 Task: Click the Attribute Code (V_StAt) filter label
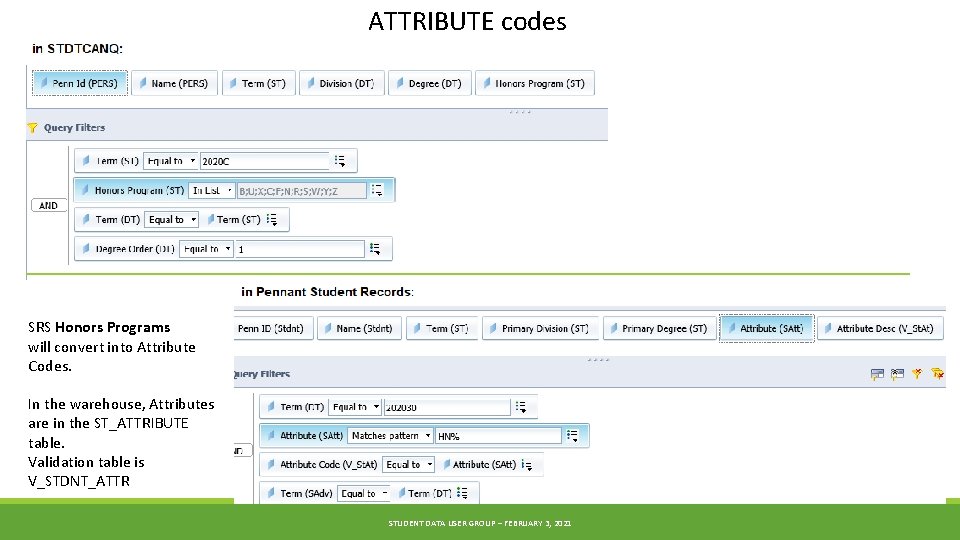[x=328, y=465]
